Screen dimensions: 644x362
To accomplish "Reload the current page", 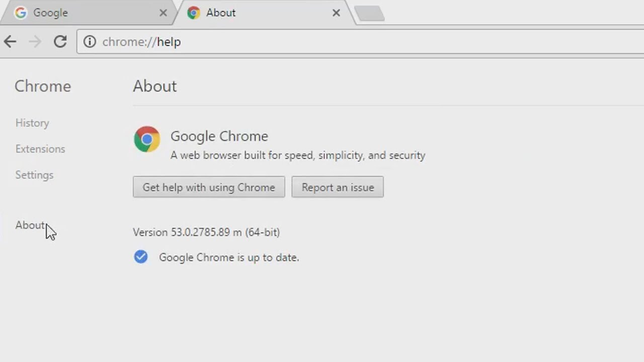I will click(x=60, y=42).
